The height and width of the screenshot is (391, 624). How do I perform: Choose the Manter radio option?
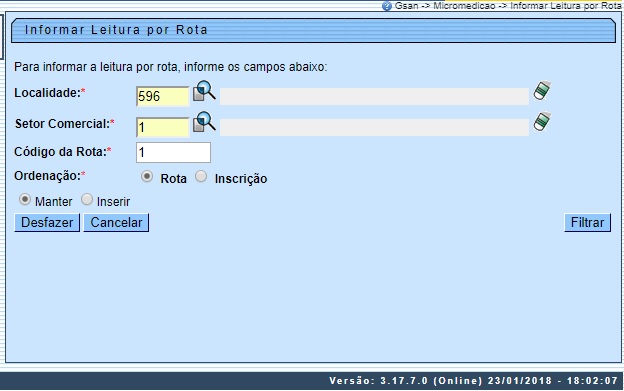[25, 199]
